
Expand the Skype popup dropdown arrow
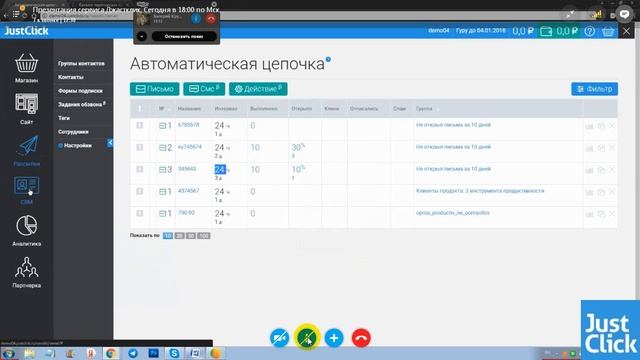click(141, 36)
